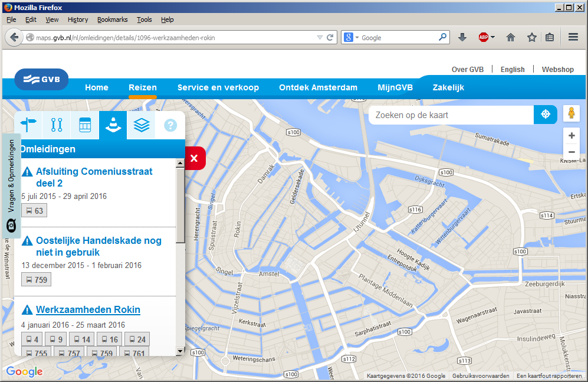Open Adblock Plus dropdown arrow
The image size is (588, 382).
492,37
